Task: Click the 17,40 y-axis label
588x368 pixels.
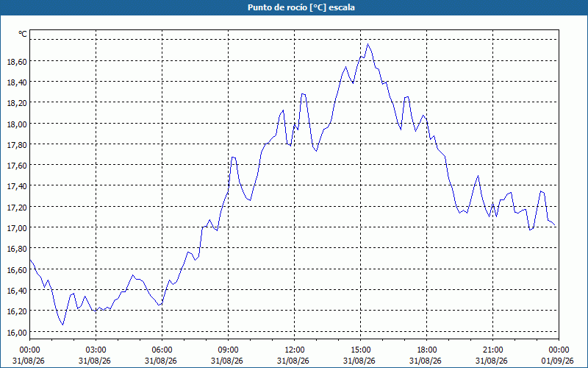Action: (17, 186)
